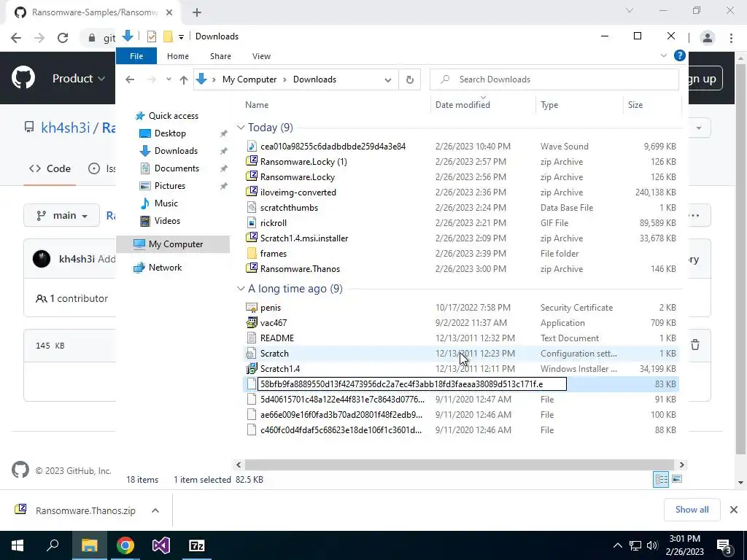
Task: Open the View ribbon tab
Action: (x=261, y=56)
